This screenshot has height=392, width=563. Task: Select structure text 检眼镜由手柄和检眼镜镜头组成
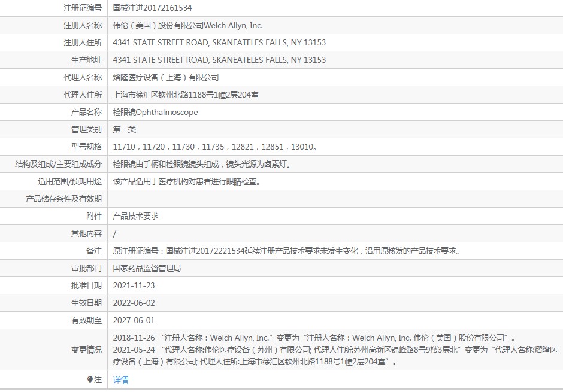166,164
